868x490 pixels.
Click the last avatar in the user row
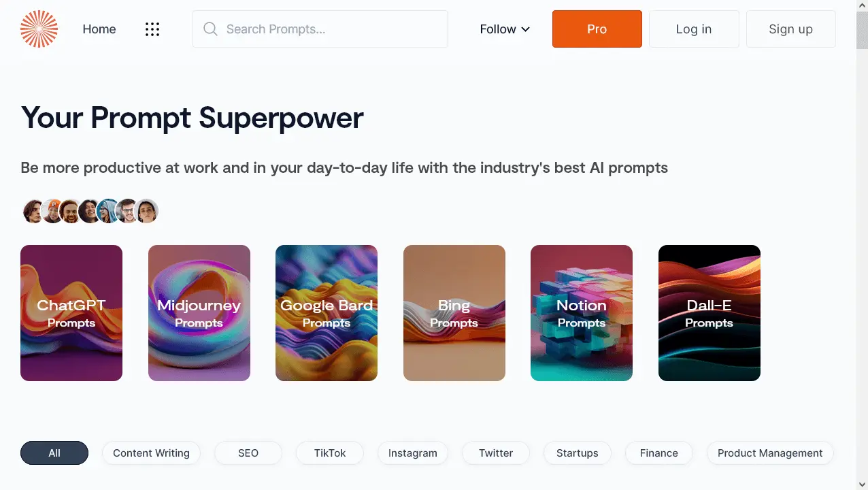click(x=147, y=211)
